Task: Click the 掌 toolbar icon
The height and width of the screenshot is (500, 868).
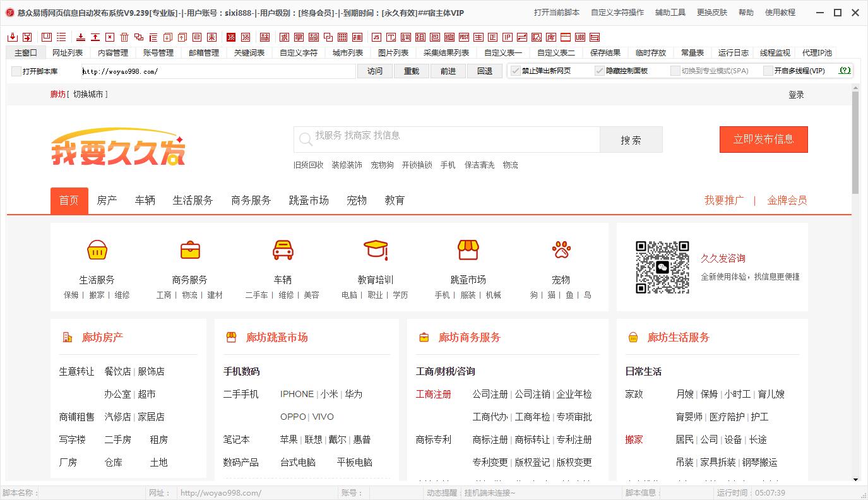Action: [299, 37]
